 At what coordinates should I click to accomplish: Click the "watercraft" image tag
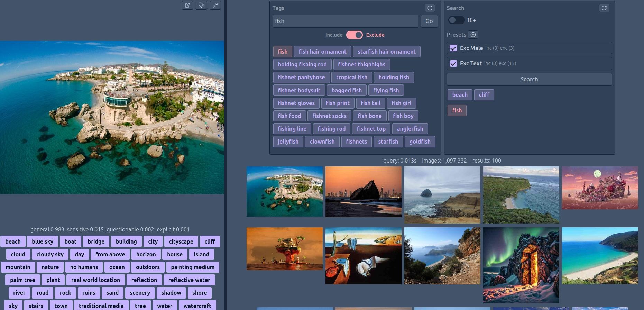pos(197,306)
